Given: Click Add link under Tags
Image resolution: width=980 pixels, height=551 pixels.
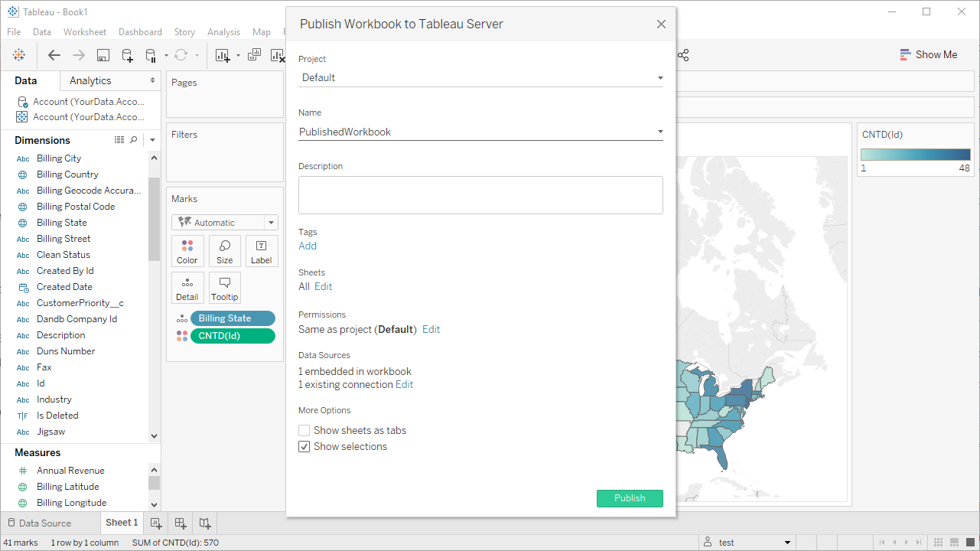Looking at the screenshot, I should [x=308, y=246].
